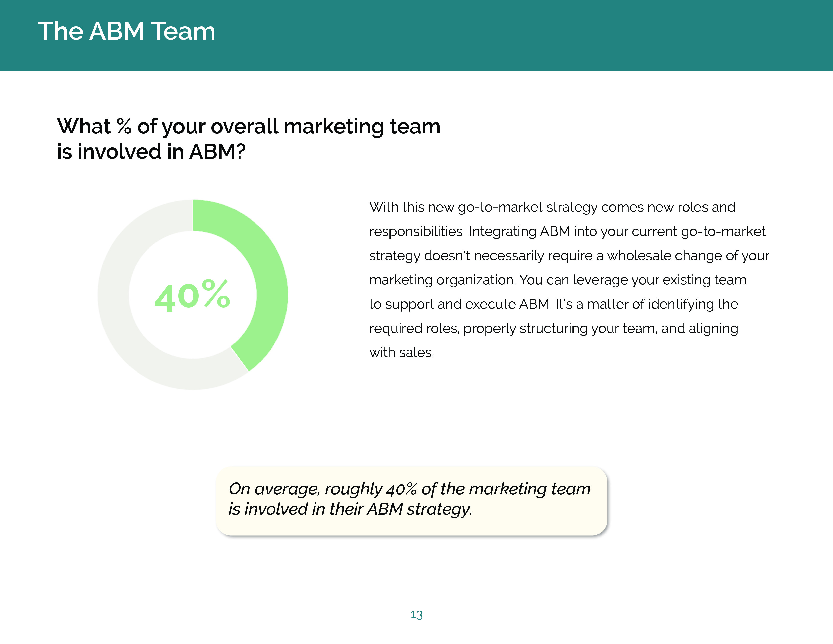Screen dimensions: 833x644
Task: Click the line starting "to support and execute ABM"
Action: coord(553,304)
